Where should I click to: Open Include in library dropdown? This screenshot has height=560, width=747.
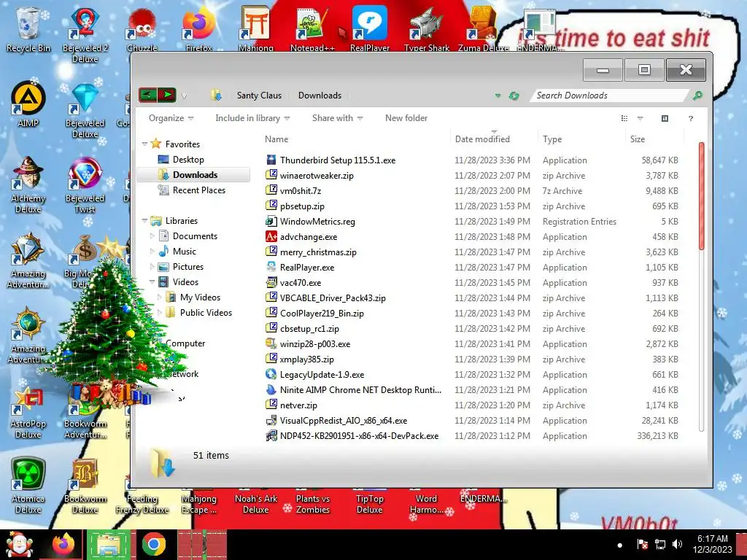coord(252,118)
